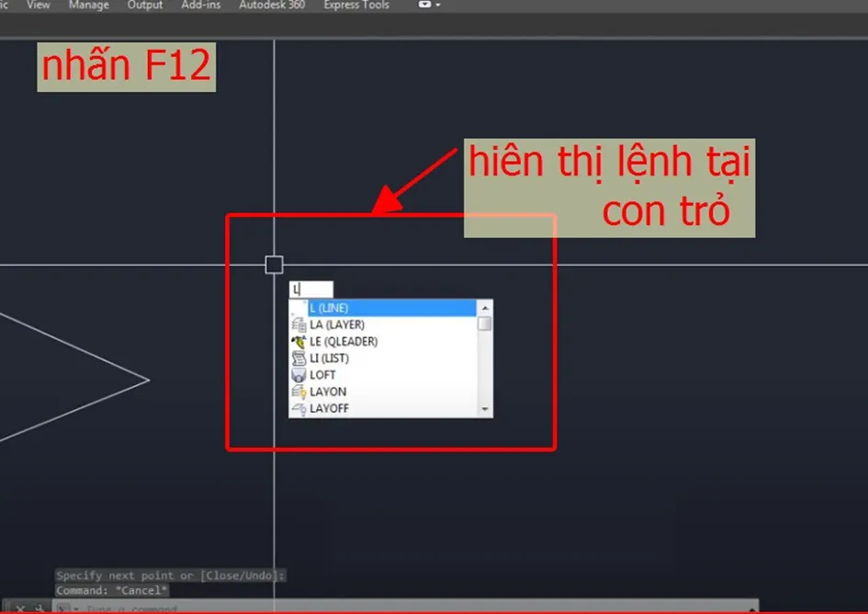
Task: Select the LI (LIST) scroll icon
Action: (299, 358)
